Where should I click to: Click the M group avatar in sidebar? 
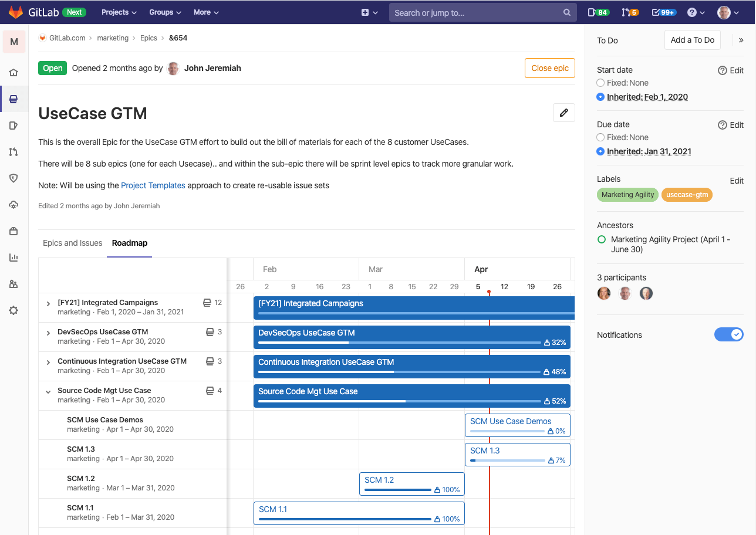click(x=14, y=42)
